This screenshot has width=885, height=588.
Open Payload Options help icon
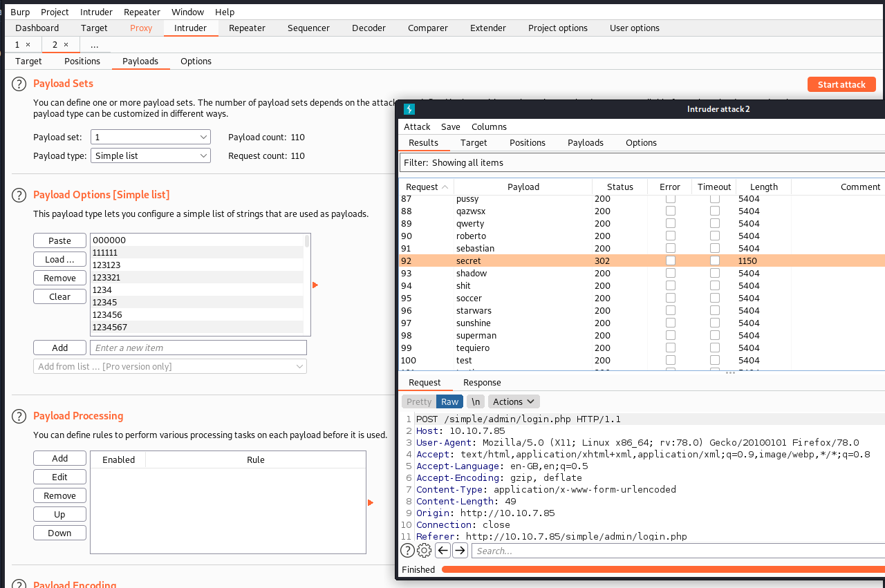coord(19,195)
